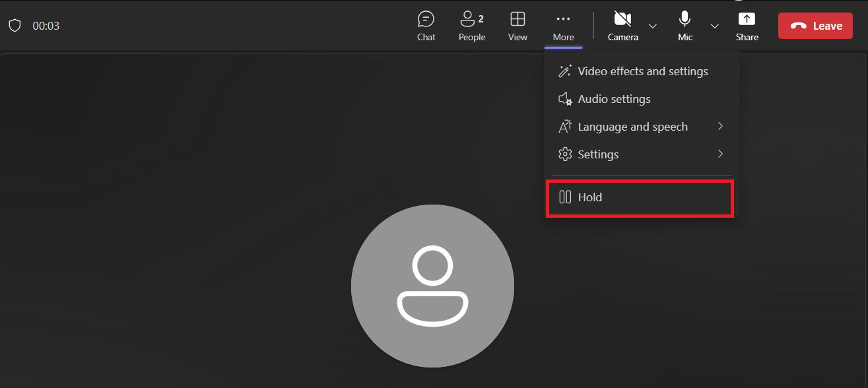The image size is (868, 388).
Task: Click the 00:03 call timer
Action: point(46,26)
